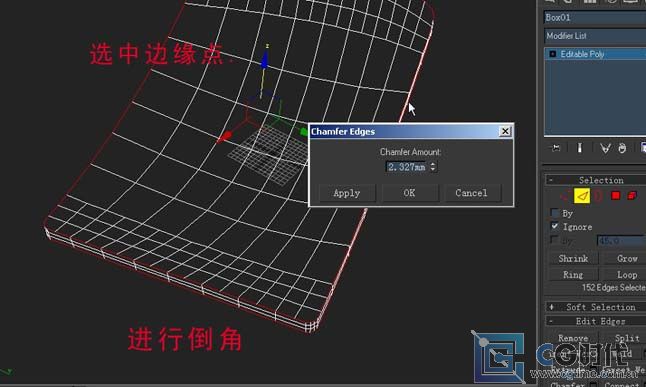Image resolution: width=646 pixels, height=387 pixels.
Task: Select Border sub-object level icon
Action: pyautogui.click(x=599, y=195)
